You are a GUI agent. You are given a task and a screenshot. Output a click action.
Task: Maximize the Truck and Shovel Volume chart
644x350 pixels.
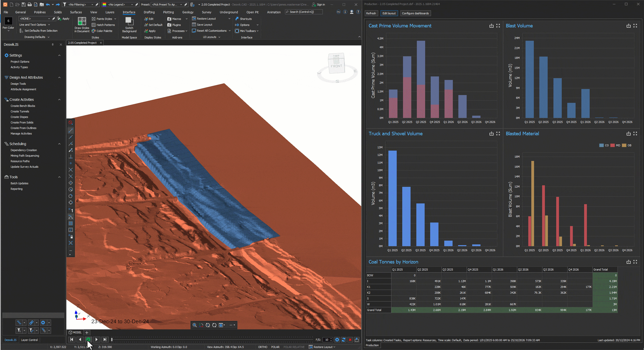point(498,134)
